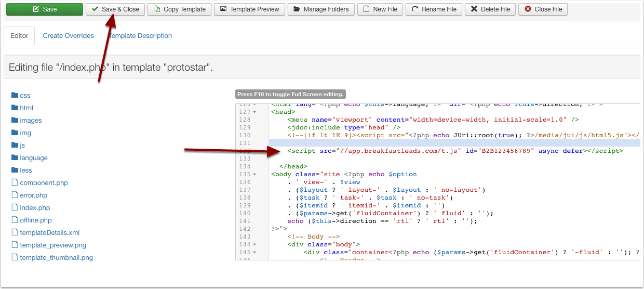This screenshot has width=644, height=289.
Task: Click the meta viewport line in the editor
Action: [x=433, y=120]
